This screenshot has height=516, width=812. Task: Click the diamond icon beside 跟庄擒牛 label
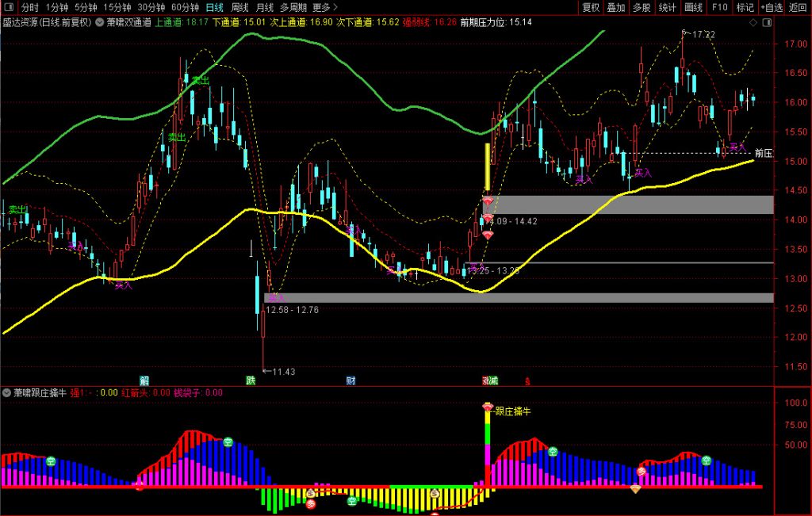tap(488, 407)
